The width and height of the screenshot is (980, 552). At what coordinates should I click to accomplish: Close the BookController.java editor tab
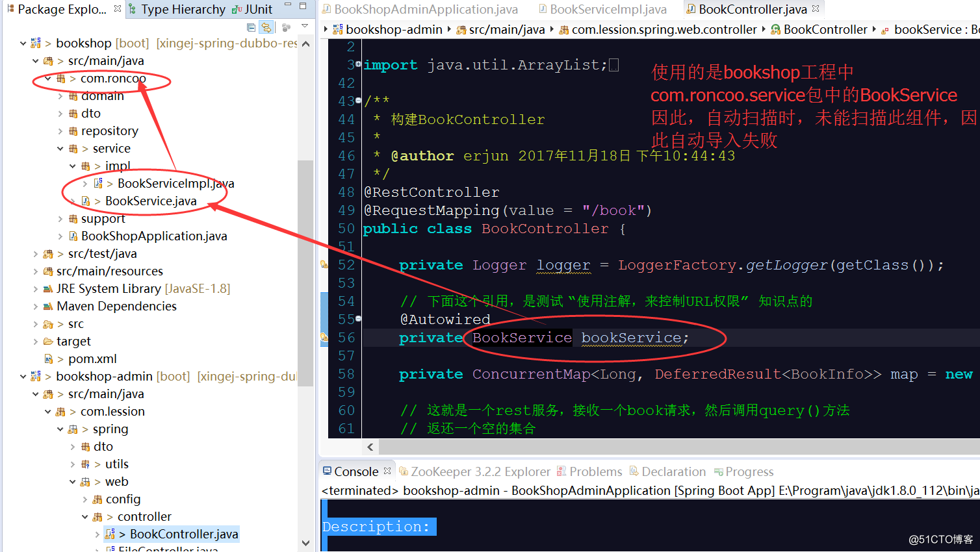point(816,8)
